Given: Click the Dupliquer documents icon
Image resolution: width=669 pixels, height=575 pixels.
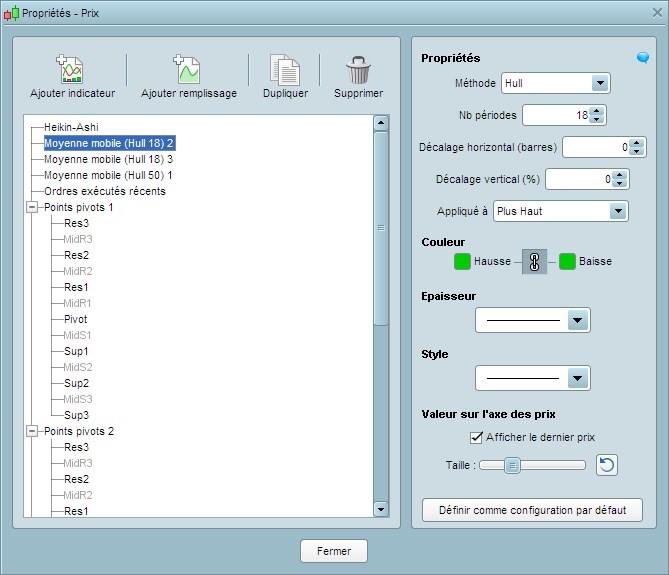Looking at the screenshot, I should coord(285,70).
